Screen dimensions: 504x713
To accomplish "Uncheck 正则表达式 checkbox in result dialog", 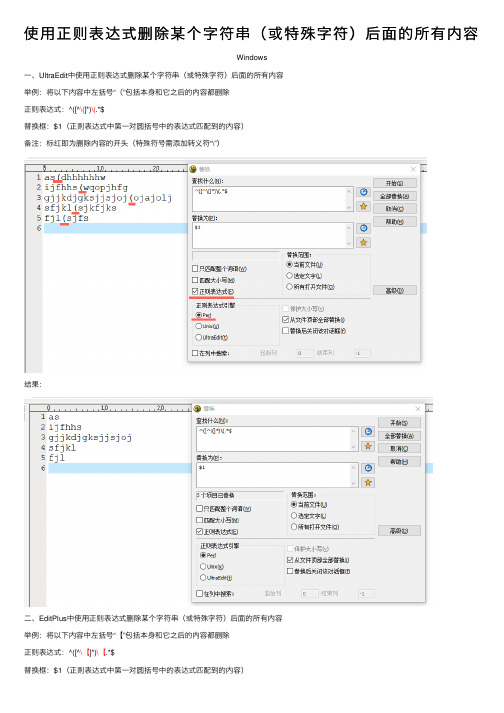I will [199, 531].
